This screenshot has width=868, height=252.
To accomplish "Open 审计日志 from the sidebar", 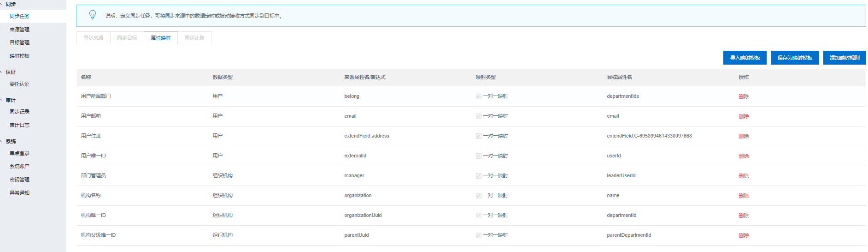I will coord(19,125).
